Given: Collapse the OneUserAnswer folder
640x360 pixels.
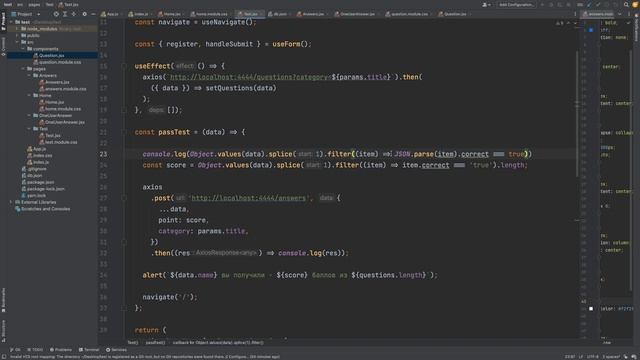Looking at the screenshot, I should (x=29, y=116).
